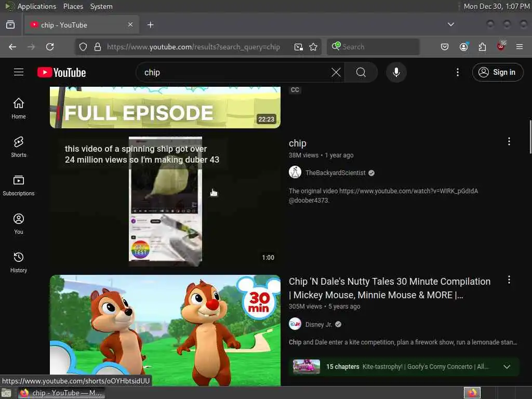
Task: Clear the search box with the X icon
Action: point(336,72)
